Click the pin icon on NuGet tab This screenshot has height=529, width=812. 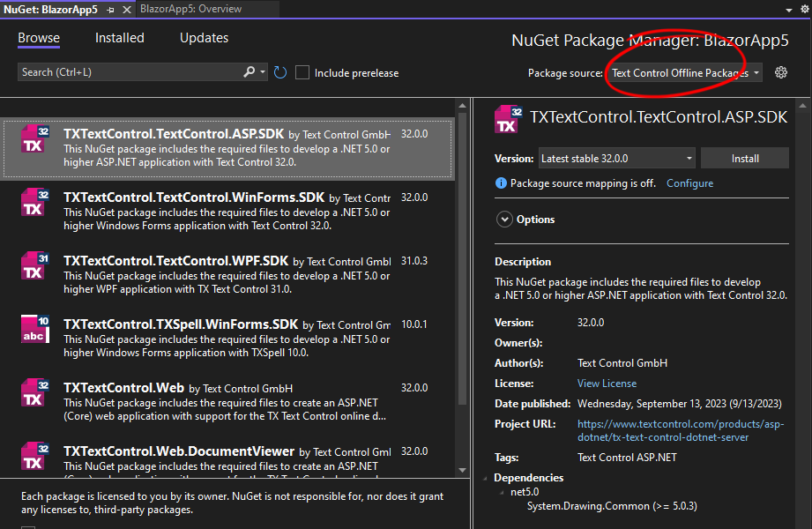click(110, 10)
